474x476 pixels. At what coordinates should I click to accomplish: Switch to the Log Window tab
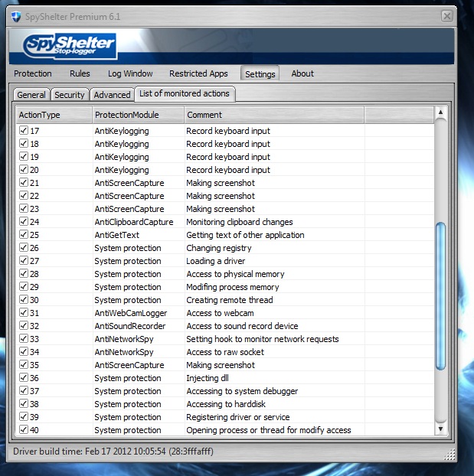[130, 73]
